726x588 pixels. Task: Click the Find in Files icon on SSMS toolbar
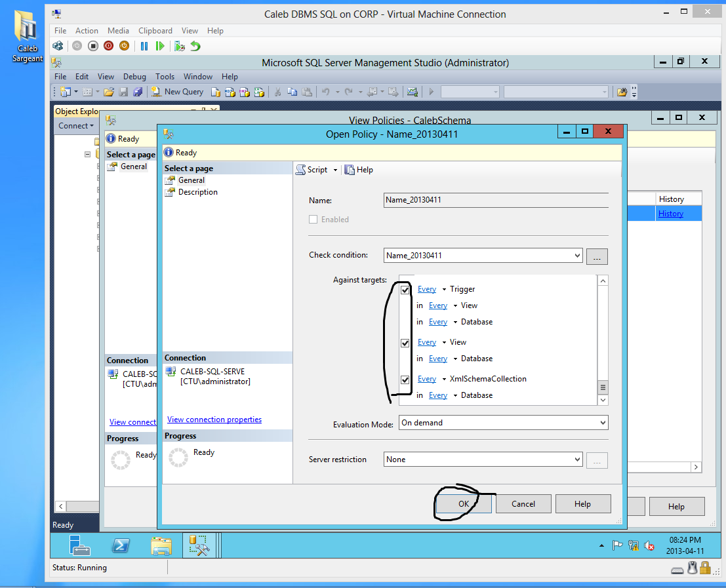click(622, 92)
